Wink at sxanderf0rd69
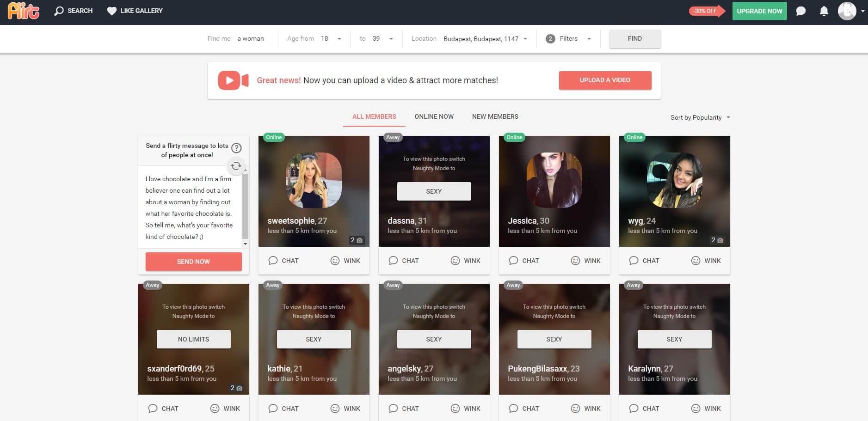Image resolution: width=868 pixels, height=421 pixels. 225,409
